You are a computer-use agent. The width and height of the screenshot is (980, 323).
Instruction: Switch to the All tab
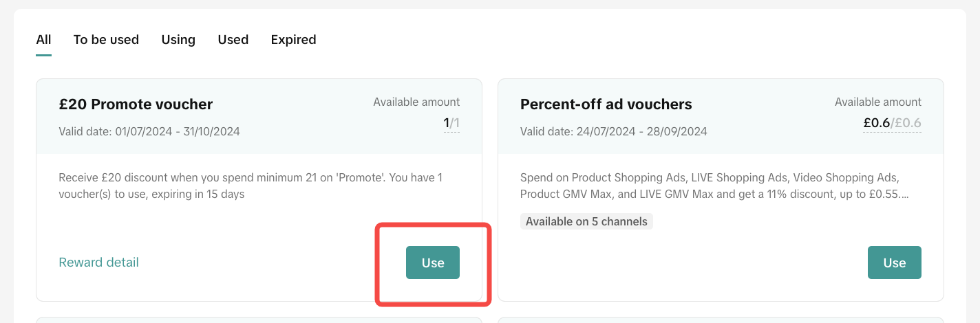pos(43,40)
